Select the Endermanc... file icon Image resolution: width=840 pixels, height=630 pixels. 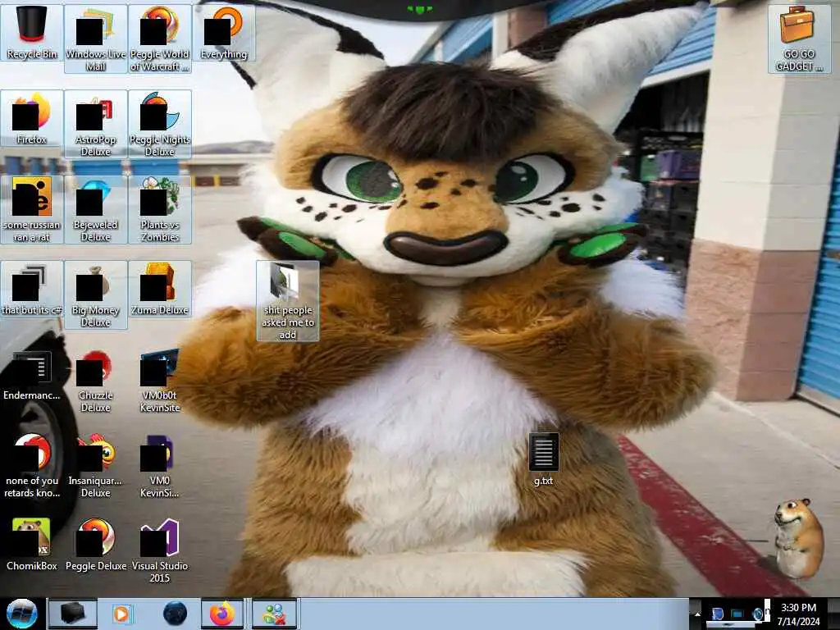coord(32,375)
